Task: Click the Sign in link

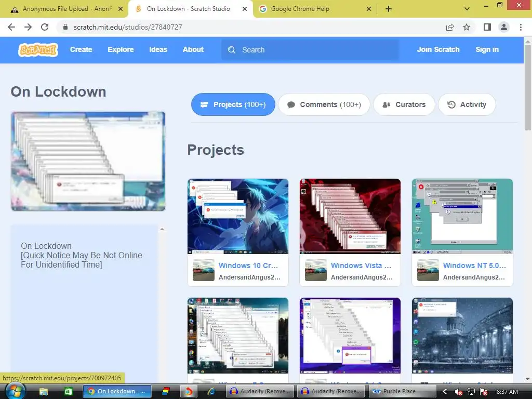Action: [x=487, y=49]
